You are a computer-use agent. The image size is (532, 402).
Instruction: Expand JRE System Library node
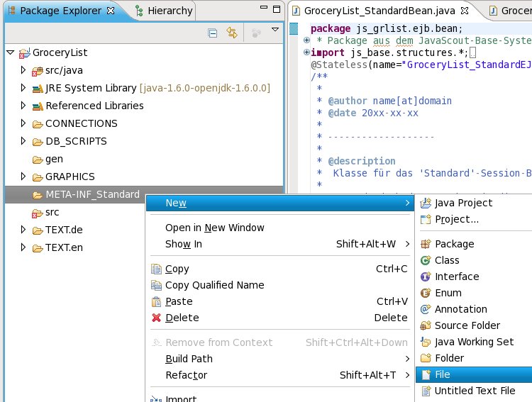point(23,88)
